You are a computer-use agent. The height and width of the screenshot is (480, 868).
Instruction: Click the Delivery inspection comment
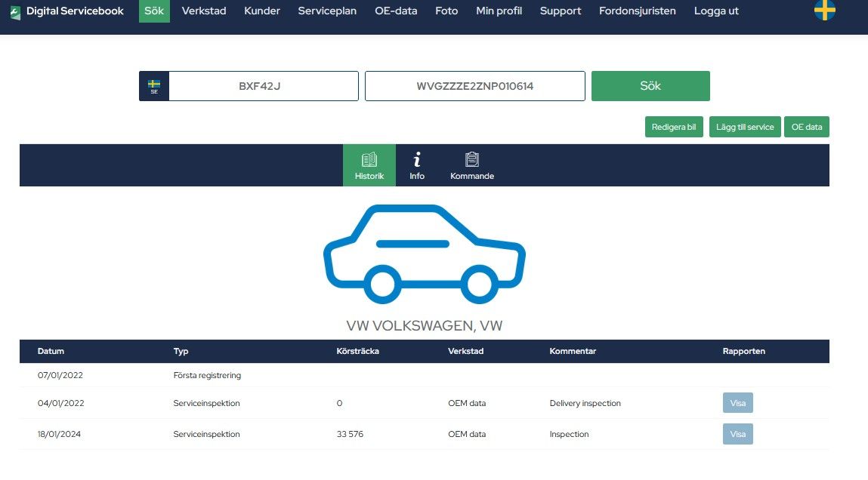pyautogui.click(x=585, y=403)
